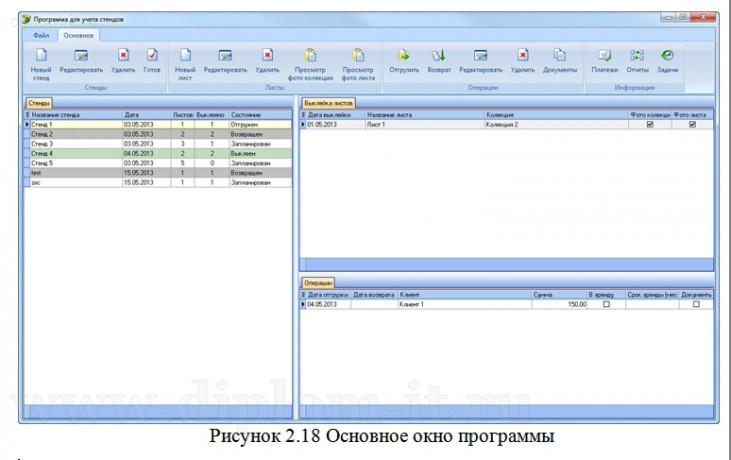Click the Отгрузить shipment icon
Image resolution: width=731 pixels, height=460 pixels.
click(404, 55)
